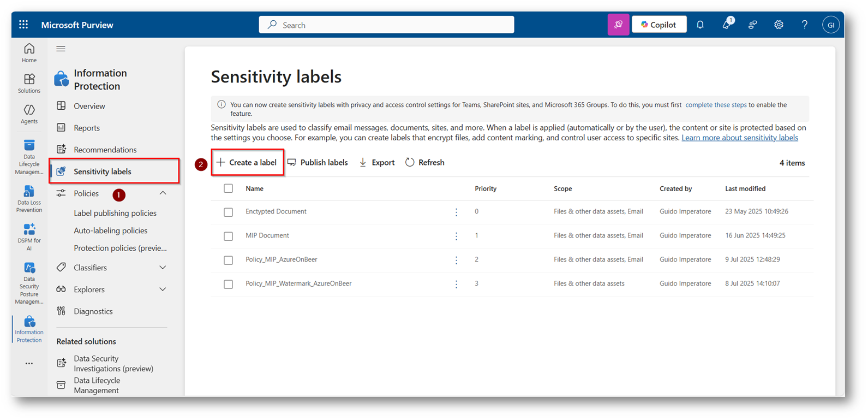Viewport: 868px width, 420px height.
Task: Follow the 'complete these steps' link
Action: pyautogui.click(x=716, y=105)
